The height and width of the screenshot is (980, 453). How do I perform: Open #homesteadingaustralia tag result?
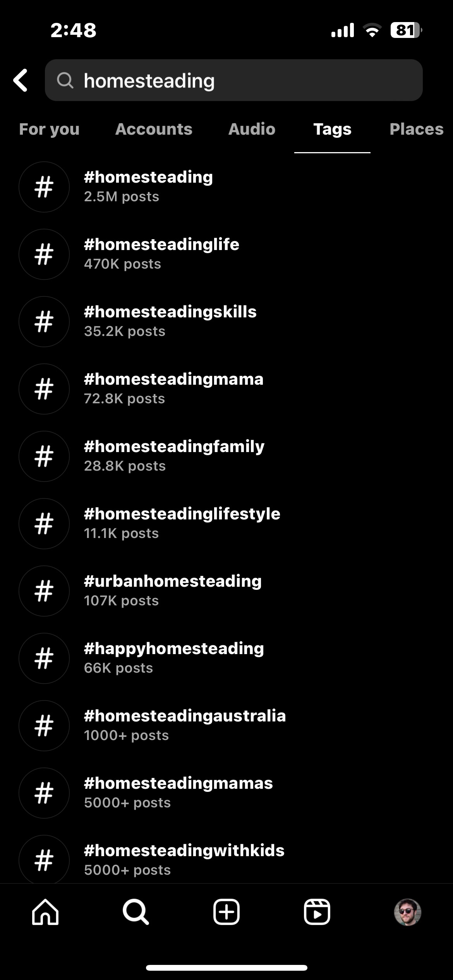[x=185, y=725]
